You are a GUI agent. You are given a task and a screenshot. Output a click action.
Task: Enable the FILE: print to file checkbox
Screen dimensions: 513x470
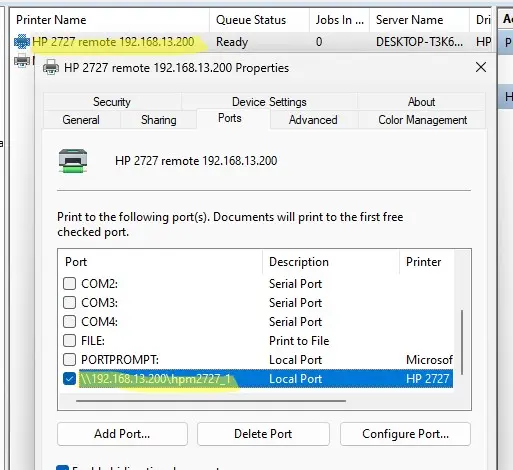[x=69, y=341]
